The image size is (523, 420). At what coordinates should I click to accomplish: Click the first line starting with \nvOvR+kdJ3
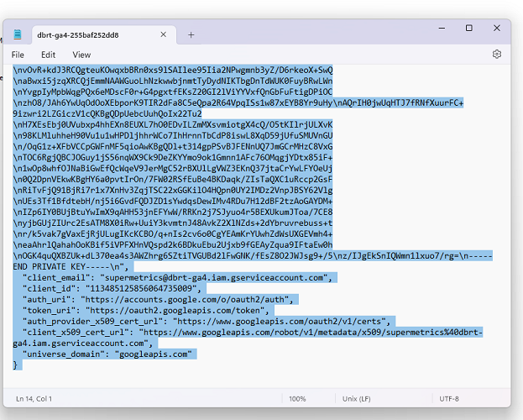coord(173,70)
